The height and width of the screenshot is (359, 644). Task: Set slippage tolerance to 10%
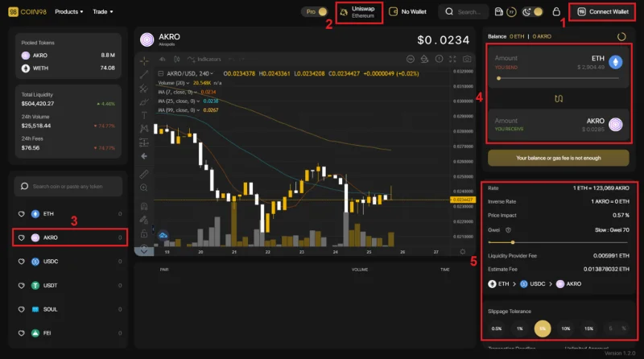click(566, 328)
